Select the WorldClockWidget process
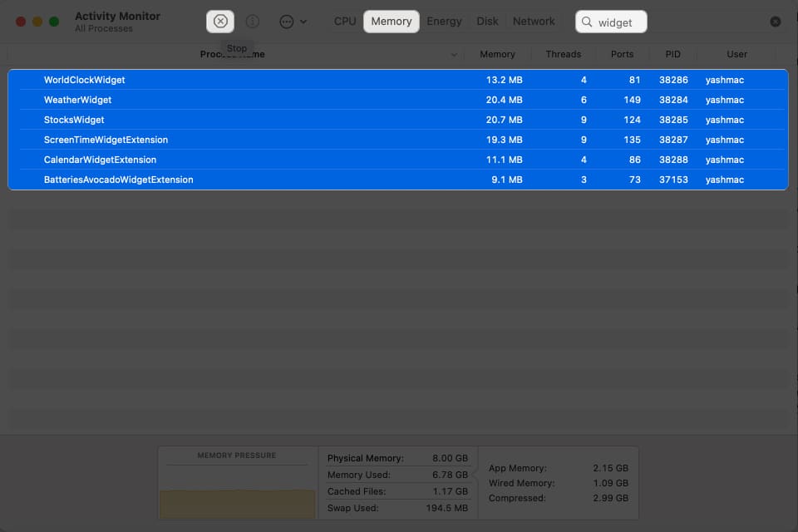The width and height of the screenshot is (798, 532). [398, 80]
